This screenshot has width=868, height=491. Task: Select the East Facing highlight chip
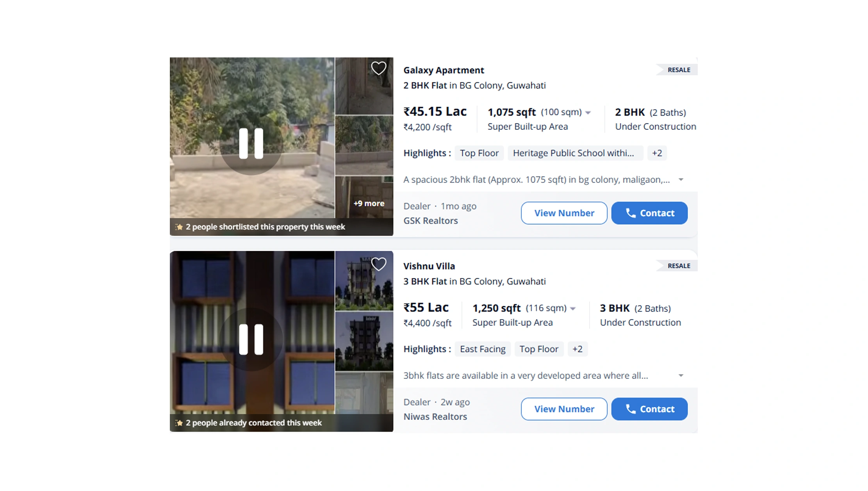click(483, 349)
